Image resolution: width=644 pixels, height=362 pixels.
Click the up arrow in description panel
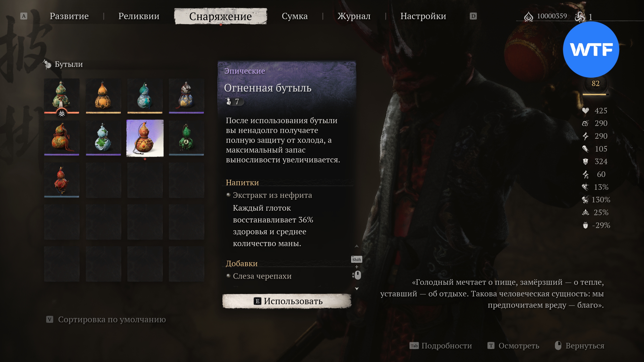coord(357,246)
